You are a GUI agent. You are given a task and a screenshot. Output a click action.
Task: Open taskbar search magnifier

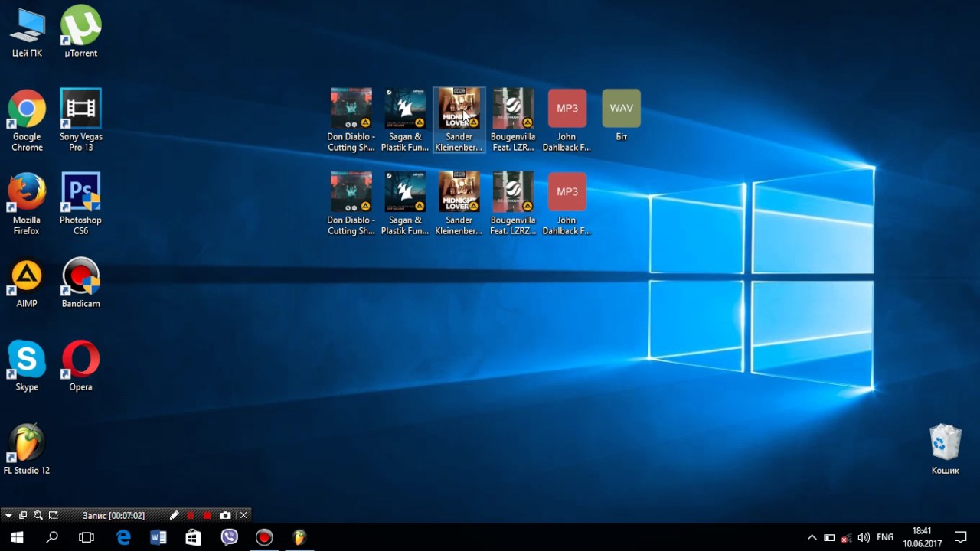pyautogui.click(x=52, y=537)
